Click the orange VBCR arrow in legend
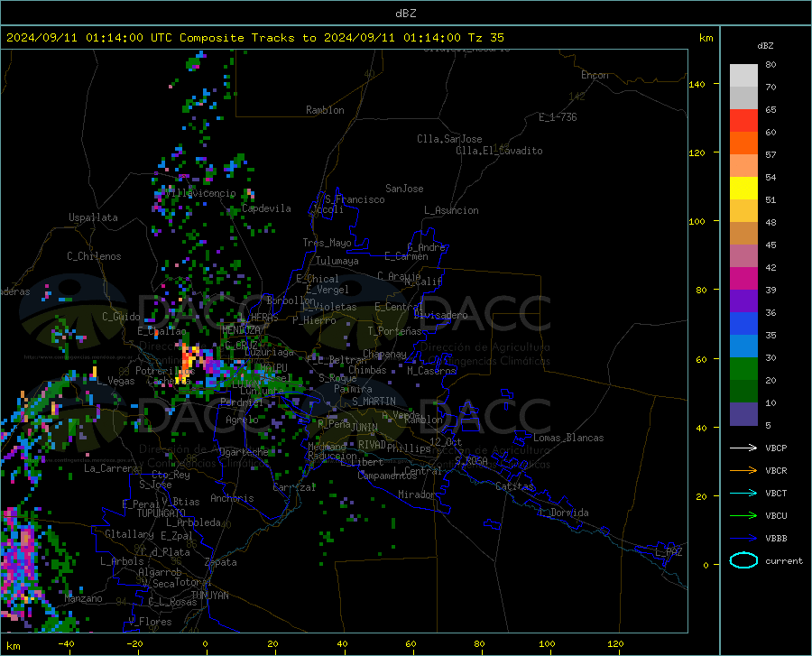The width and height of the screenshot is (812, 656). click(743, 471)
